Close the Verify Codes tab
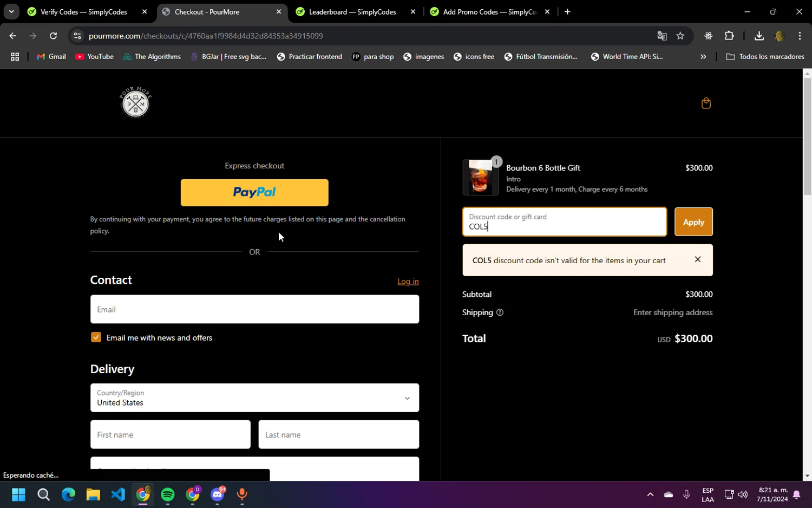Screen dimensions: 812x508 [x=145, y=11]
